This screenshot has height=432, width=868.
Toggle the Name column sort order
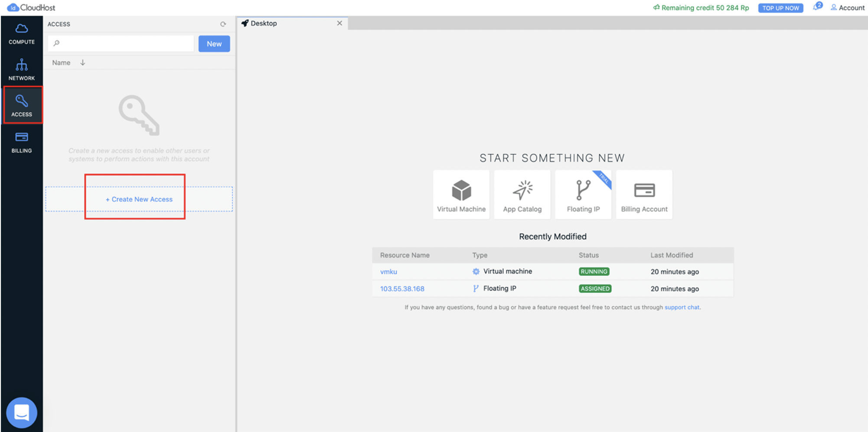pos(82,62)
